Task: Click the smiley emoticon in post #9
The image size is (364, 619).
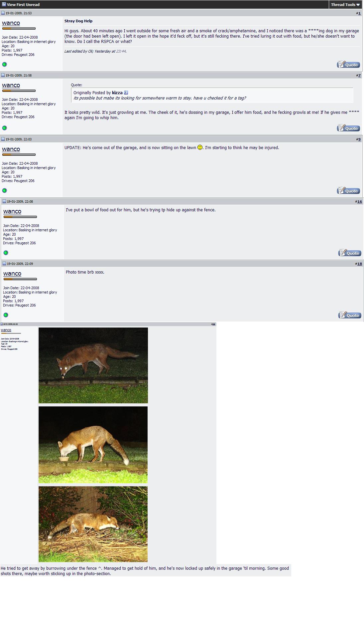Action: pyautogui.click(x=200, y=147)
